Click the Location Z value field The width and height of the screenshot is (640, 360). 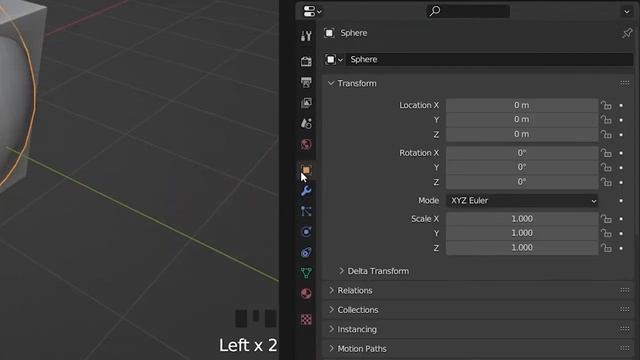pyautogui.click(x=522, y=134)
